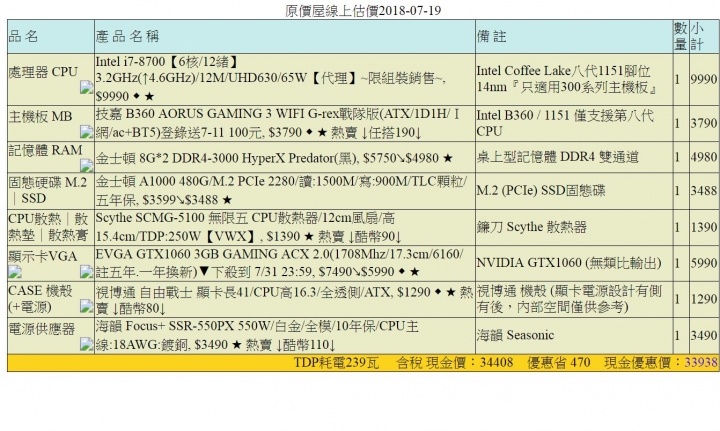Click the 3490 value in subtotal column
Screen dimensions: 720x431
703,335
